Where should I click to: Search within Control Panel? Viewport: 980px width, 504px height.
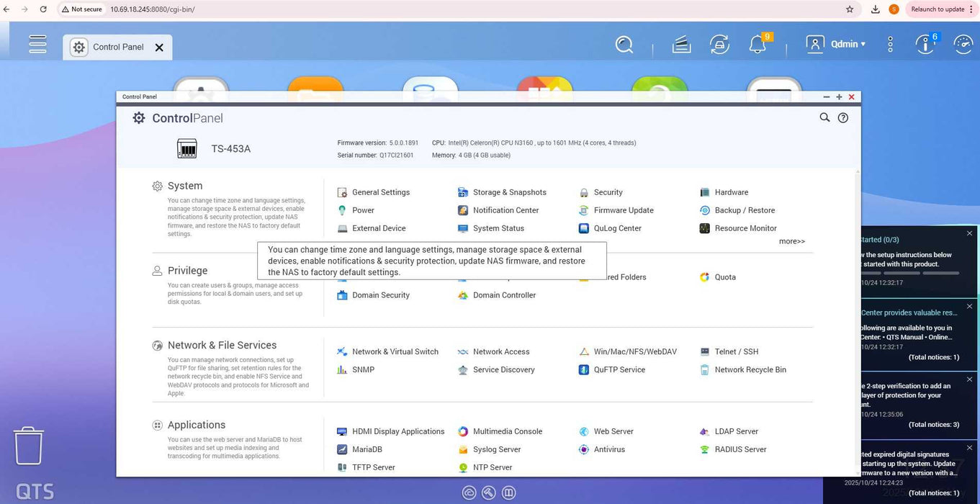pyautogui.click(x=825, y=117)
